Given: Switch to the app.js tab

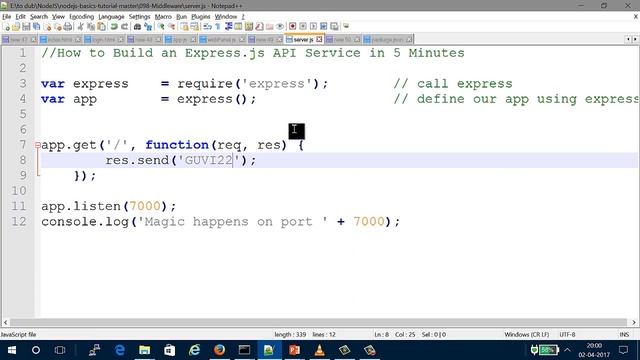Looking at the screenshot, I should (x=180, y=40).
